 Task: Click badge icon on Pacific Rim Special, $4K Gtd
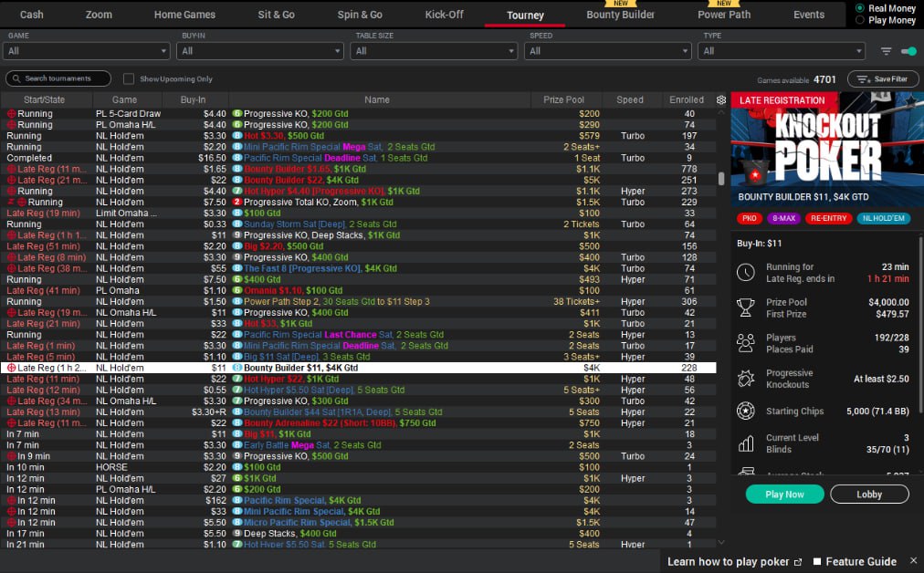pos(236,500)
